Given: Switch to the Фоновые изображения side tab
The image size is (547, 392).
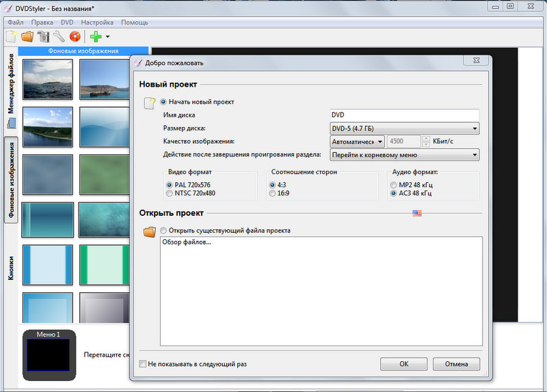Looking at the screenshot, I should 11,180.
